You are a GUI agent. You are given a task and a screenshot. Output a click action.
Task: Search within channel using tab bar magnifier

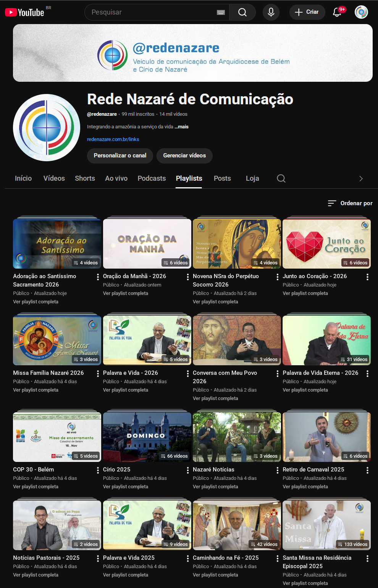click(x=281, y=178)
